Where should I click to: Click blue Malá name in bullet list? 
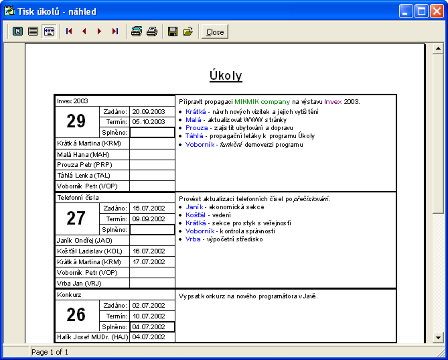pos(193,120)
